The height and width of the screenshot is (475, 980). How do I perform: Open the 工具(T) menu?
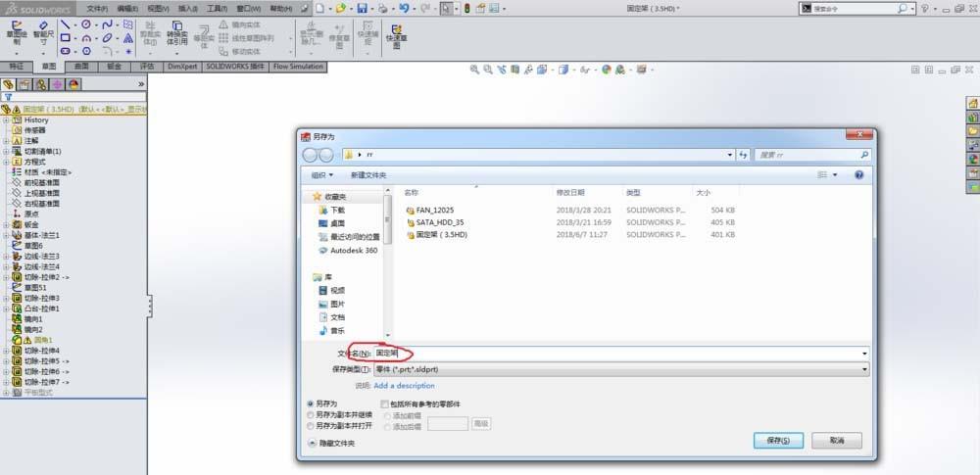coord(217,9)
